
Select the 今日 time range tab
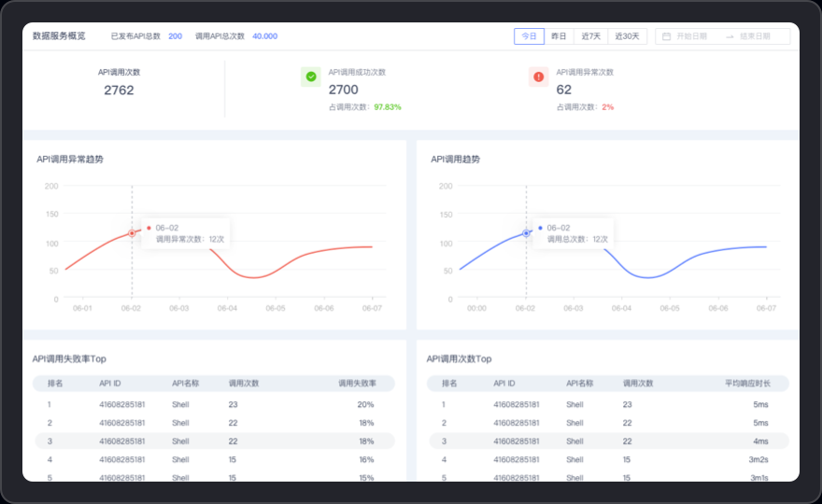coord(529,36)
